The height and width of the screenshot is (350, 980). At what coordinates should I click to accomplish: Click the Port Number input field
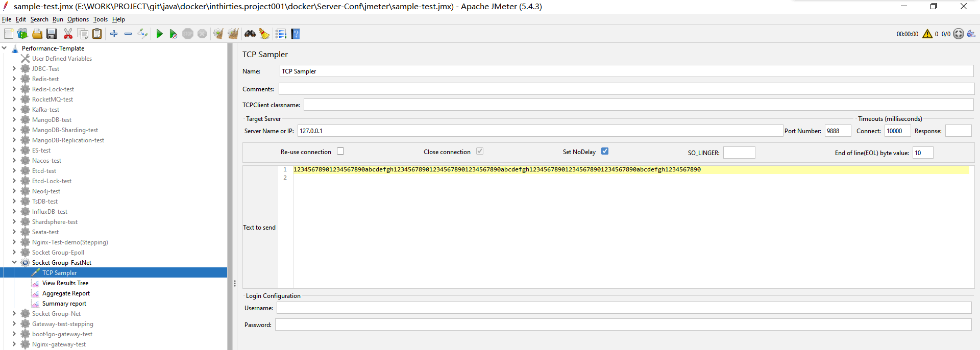838,131
